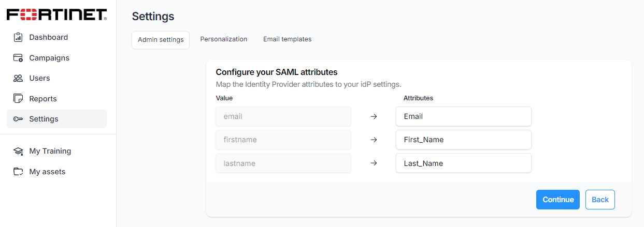The height and width of the screenshot is (227, 644).
Task: Click the My Training graduation cap icon
Action: pyautogui.click(x=18, y=152)
